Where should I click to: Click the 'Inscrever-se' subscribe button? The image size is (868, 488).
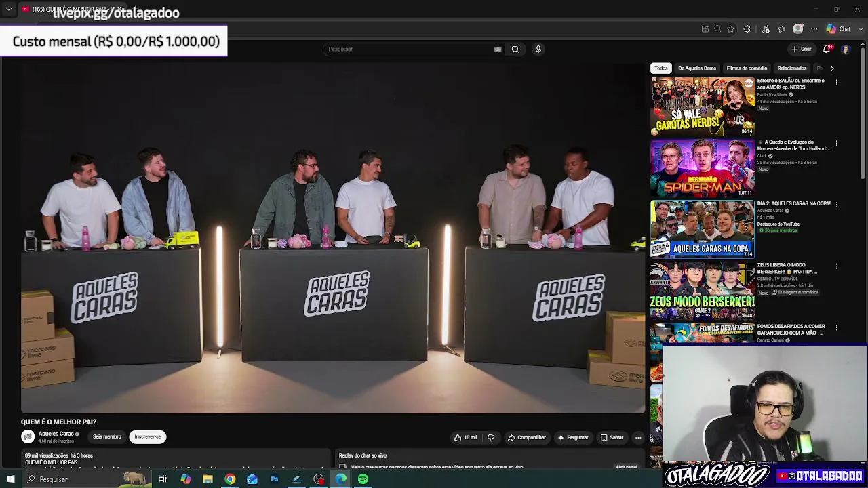(x=148, y=437)
